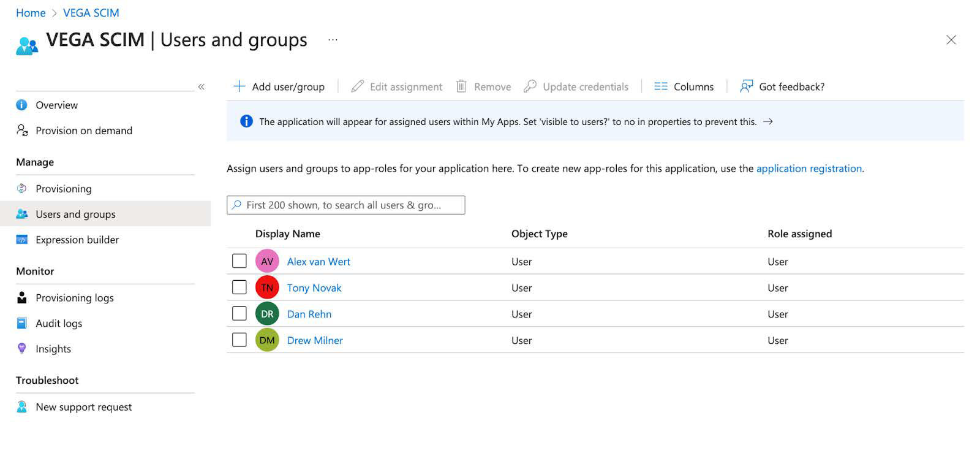
Task: Open Alex van Wert user link
Action: [x=318, y=262]
